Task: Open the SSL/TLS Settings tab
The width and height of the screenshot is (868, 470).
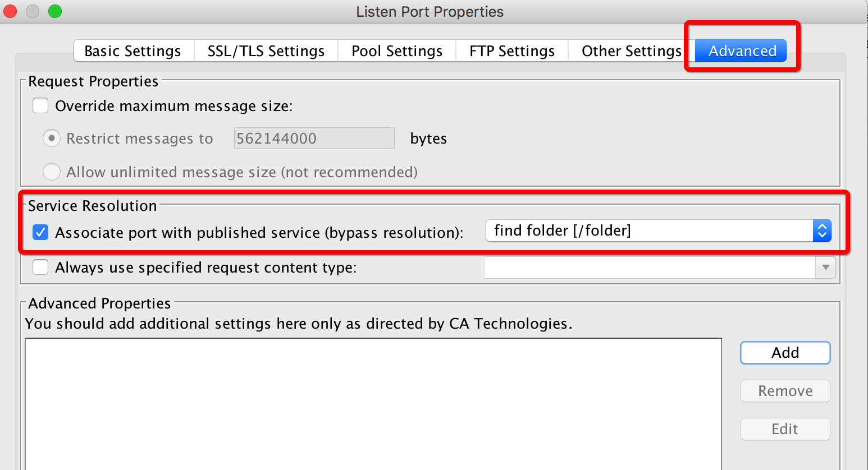Action: point(266,50)
